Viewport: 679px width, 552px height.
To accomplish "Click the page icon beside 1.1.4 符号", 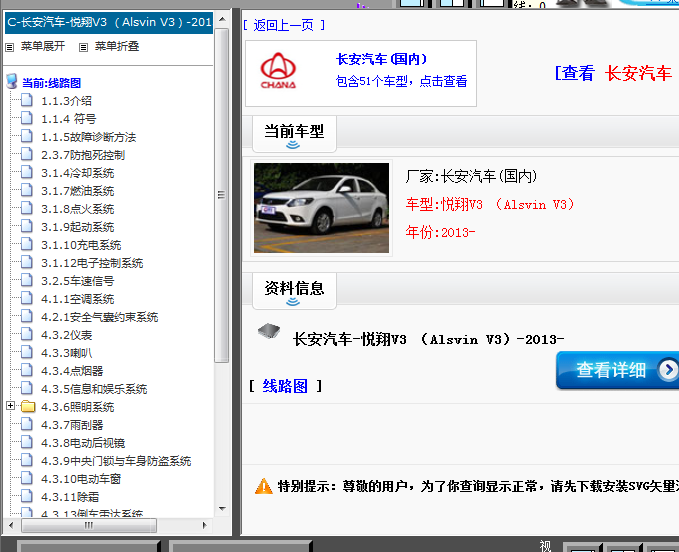I will 27,118.
